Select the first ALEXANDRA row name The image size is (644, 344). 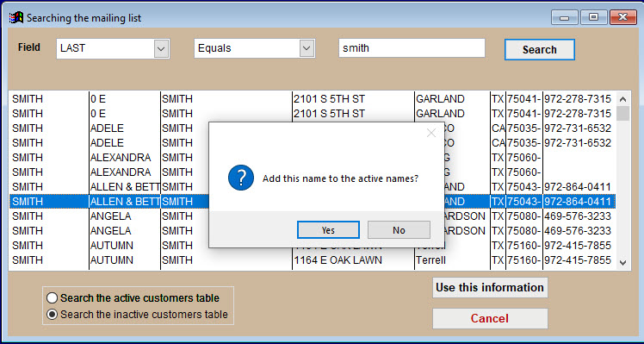click(121, 158)
